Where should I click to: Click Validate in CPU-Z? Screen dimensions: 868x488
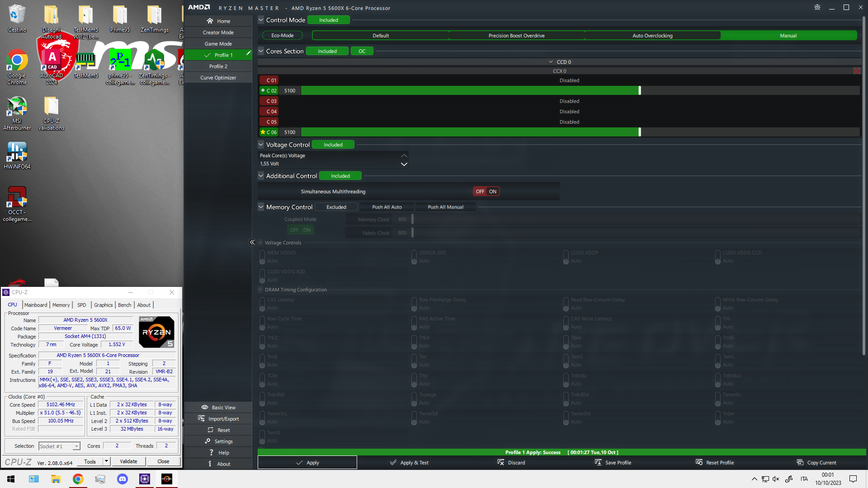coord(128,461)
